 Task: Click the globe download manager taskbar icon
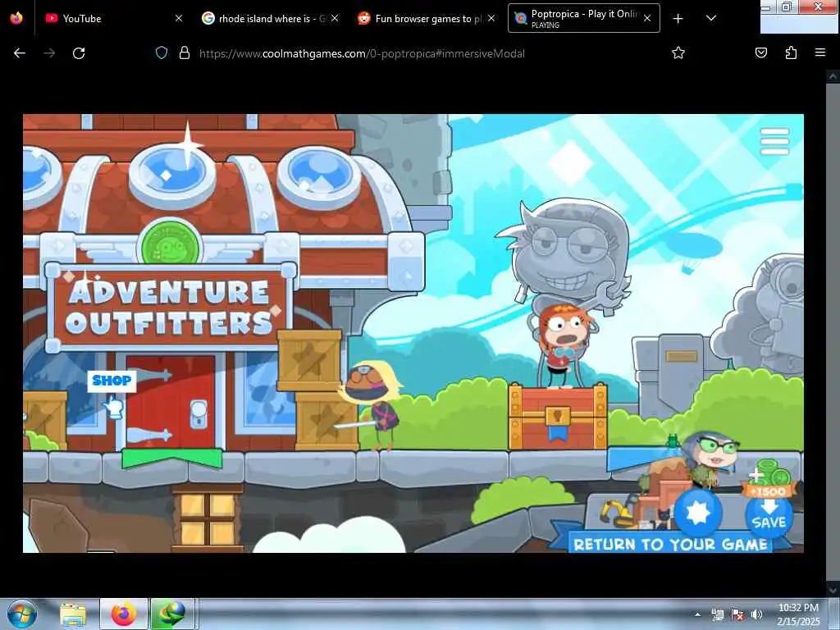pos(172,614)
